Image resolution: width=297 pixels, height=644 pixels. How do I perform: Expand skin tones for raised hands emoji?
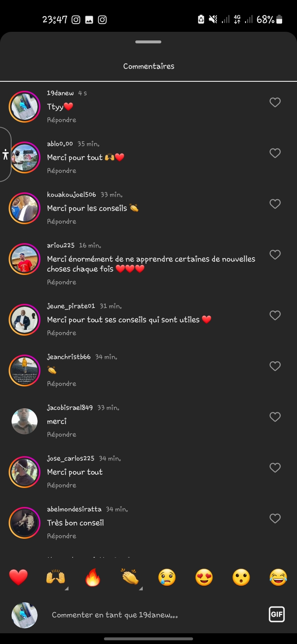point(66,588)
